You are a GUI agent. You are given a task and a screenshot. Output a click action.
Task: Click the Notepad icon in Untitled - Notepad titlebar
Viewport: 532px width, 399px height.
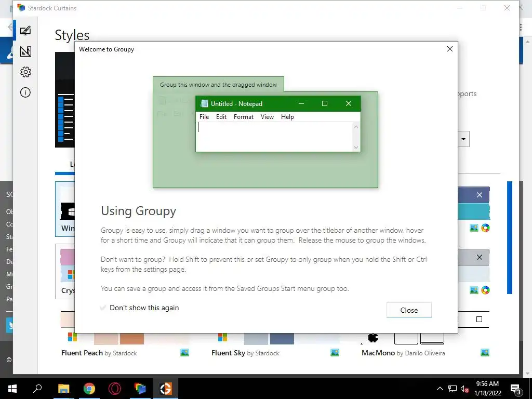click(204, 103)
